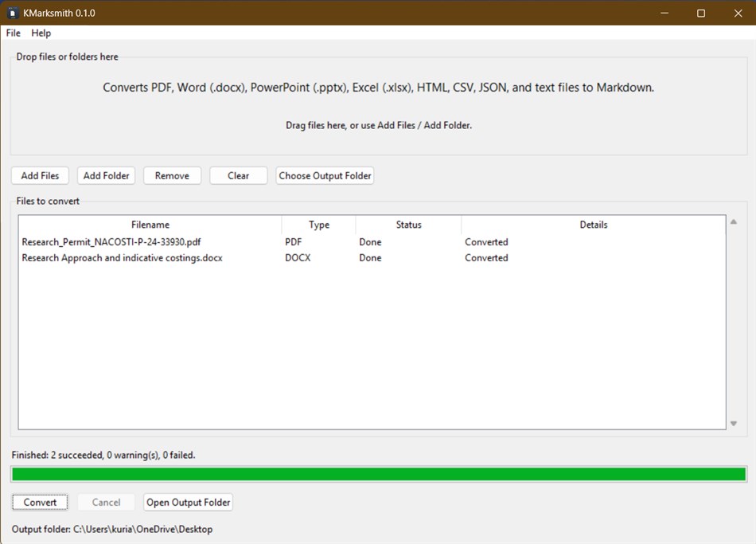Click the Add Files button
This screenshot has height=544, width=756.
click(x=40, y=176)
